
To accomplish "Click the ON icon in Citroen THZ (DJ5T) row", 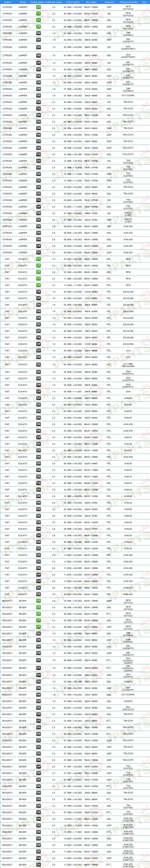I will 38,155.
